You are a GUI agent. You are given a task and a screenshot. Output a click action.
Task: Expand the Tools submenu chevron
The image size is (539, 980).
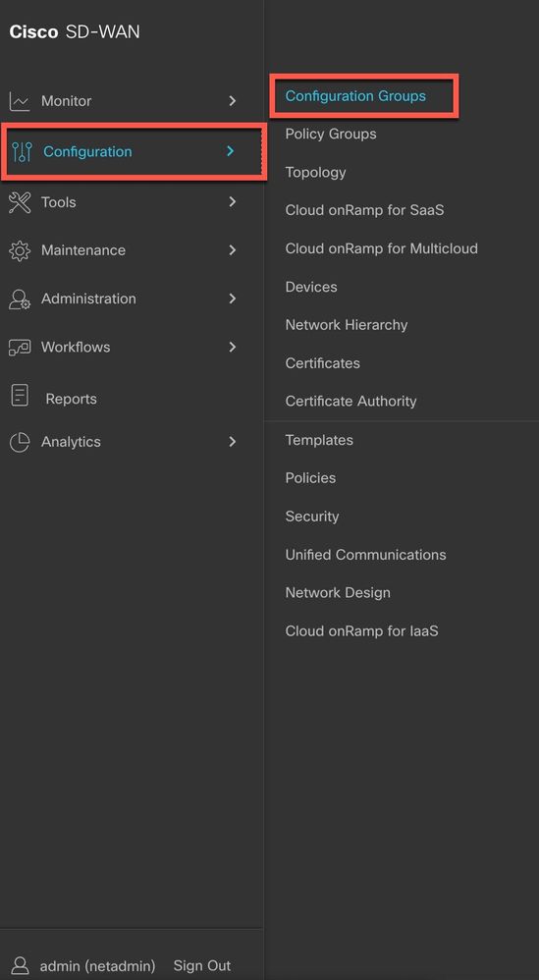click(233, 201)
